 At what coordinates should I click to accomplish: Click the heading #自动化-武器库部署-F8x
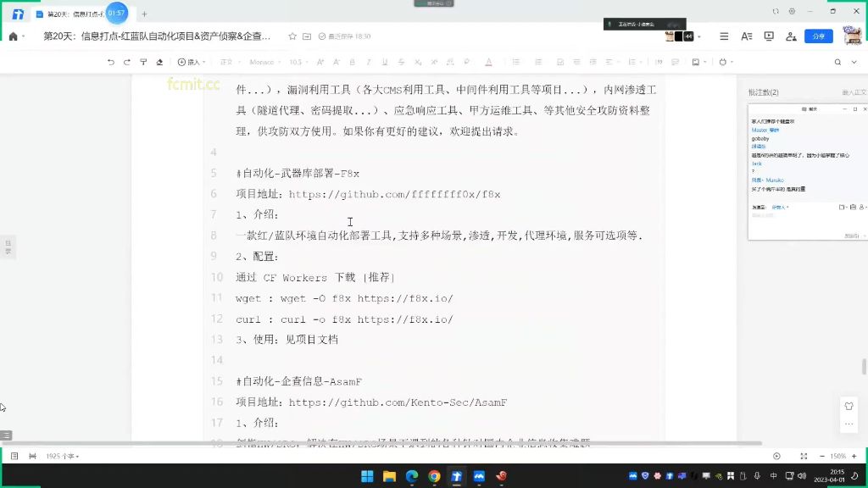coord(298,173)
